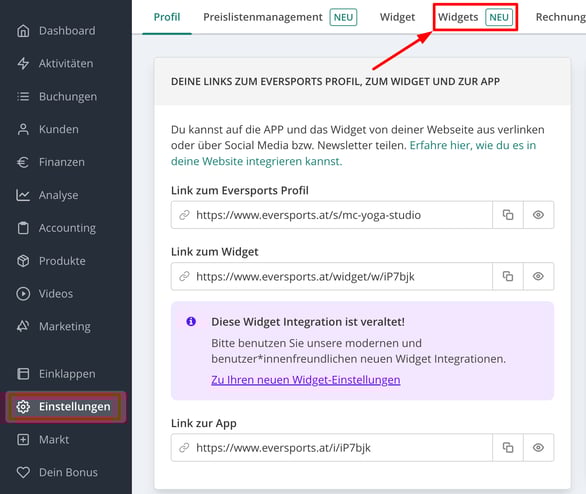Open the Widget tab

coord(397,17)
